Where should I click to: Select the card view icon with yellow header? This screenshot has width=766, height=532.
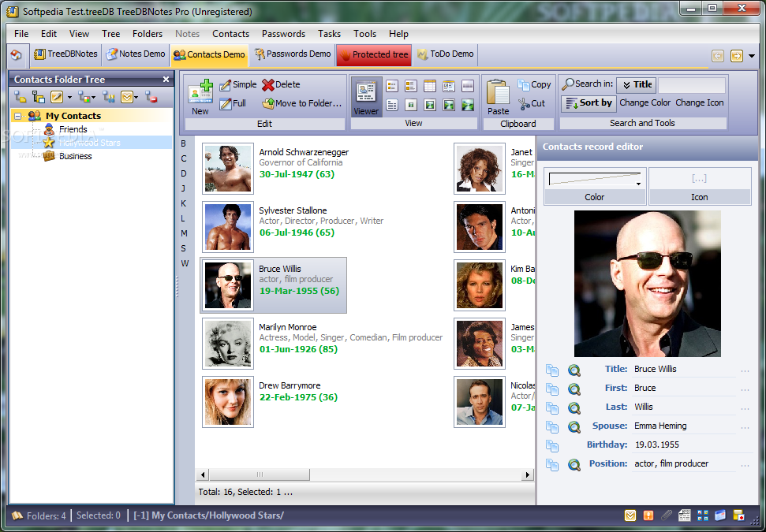[449, 86]
